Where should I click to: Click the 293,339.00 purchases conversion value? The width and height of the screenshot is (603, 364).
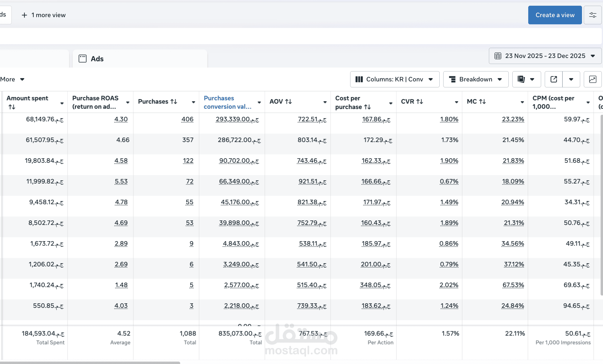237,119
